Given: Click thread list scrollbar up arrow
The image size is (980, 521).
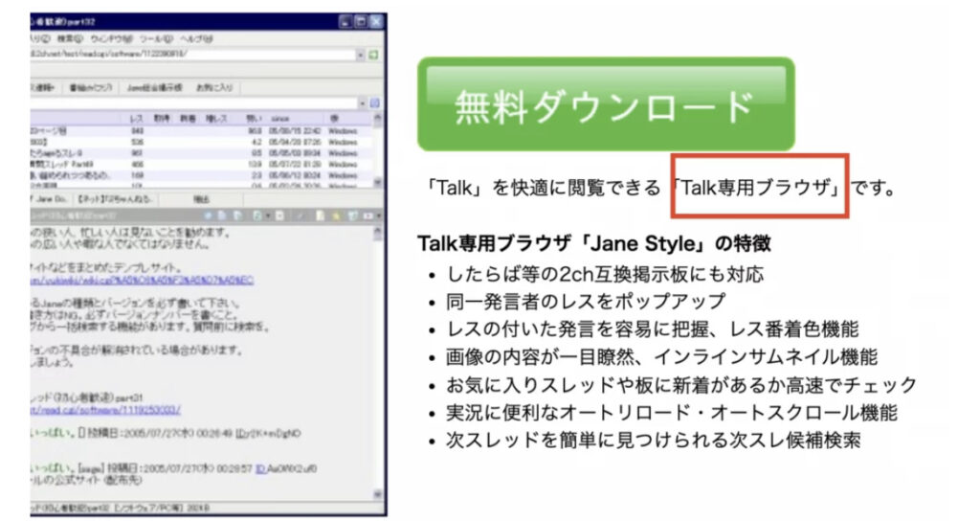Looking at the screenshot, I should [378, 120].
